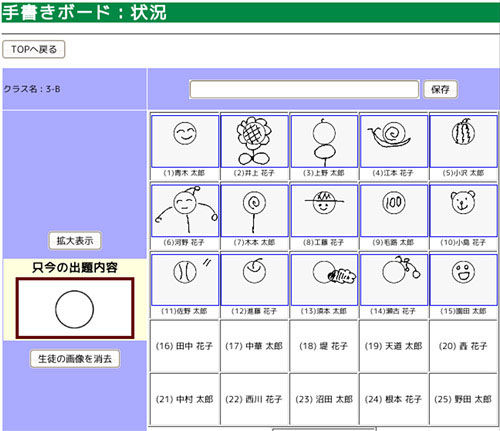
Task: Open the laughing face drawing from student 15
Action: [x=463, y=280]
